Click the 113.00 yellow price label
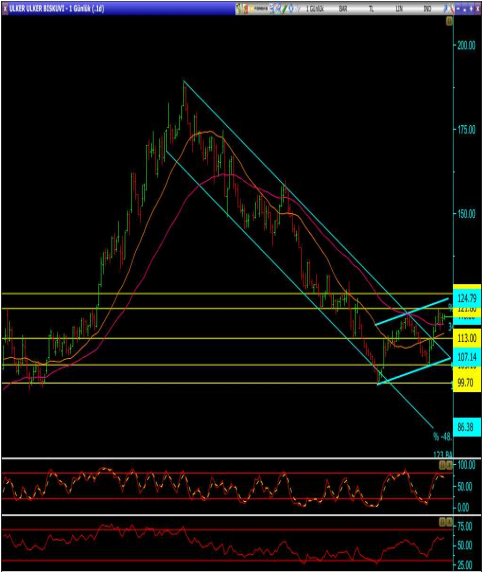 point(467,338)
